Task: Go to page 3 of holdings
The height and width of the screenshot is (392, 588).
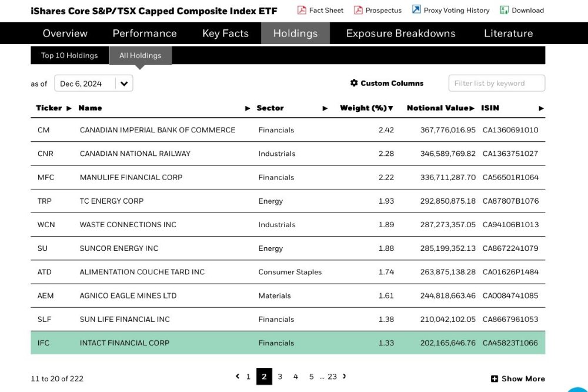Action: [x=280, y=376]
